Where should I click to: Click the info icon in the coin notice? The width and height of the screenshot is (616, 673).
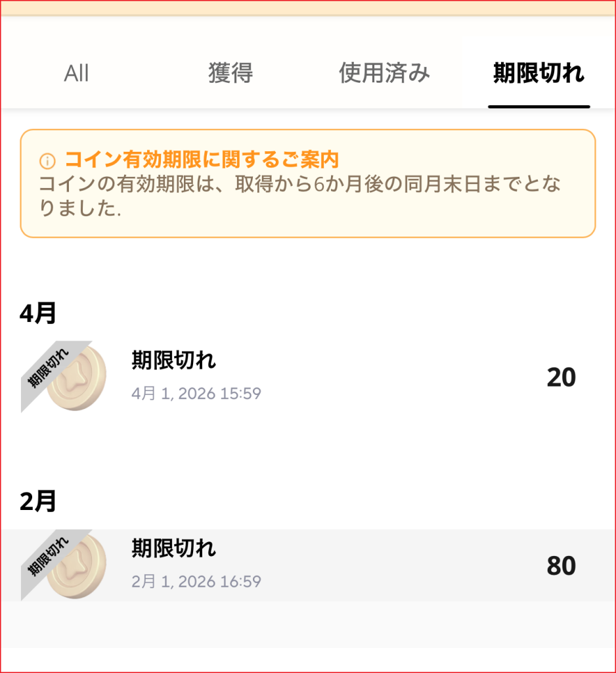(x=47, y=161)
